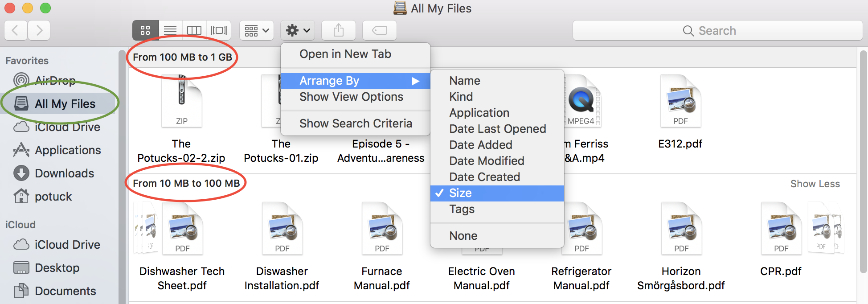Choose None in Arrange By submenu
868x304 pixels.
pos(463,236)
